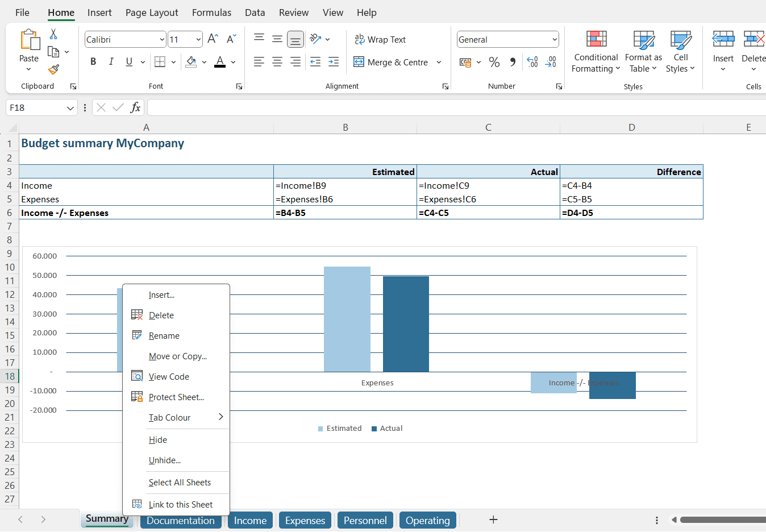Screen dimensions: 766x532
Task: Click the percent style icon
Action: pos(494,62)
